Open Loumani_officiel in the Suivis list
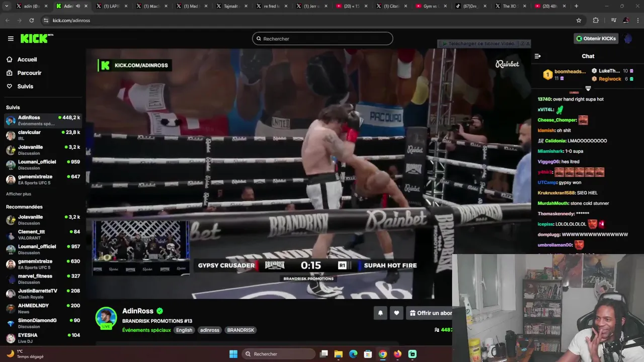 [43, 164]
